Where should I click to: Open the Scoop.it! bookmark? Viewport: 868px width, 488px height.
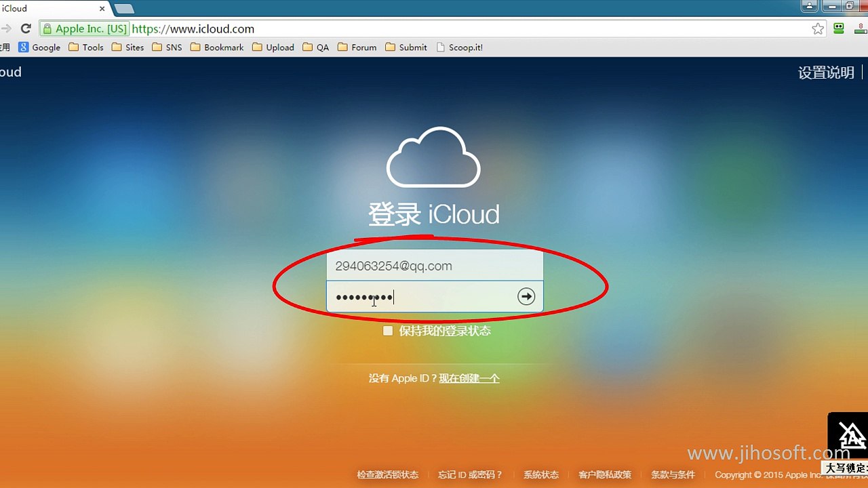point(460,47)
